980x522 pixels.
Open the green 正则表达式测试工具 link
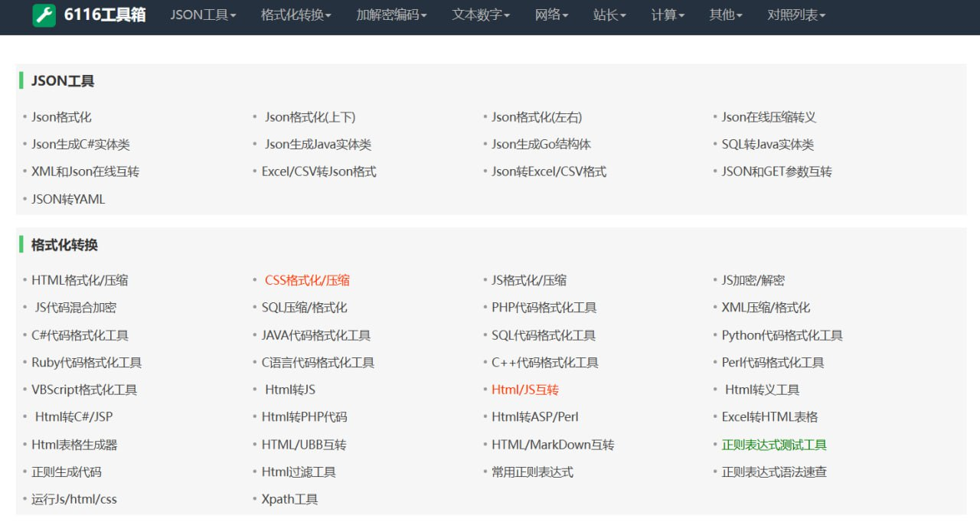[774, 445]
